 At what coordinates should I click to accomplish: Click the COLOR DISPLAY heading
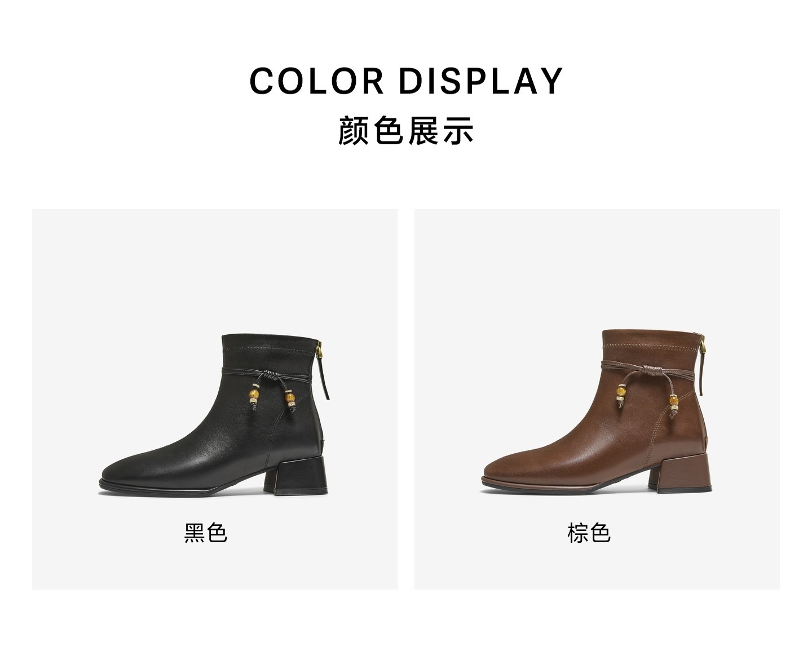pos(406,81)
